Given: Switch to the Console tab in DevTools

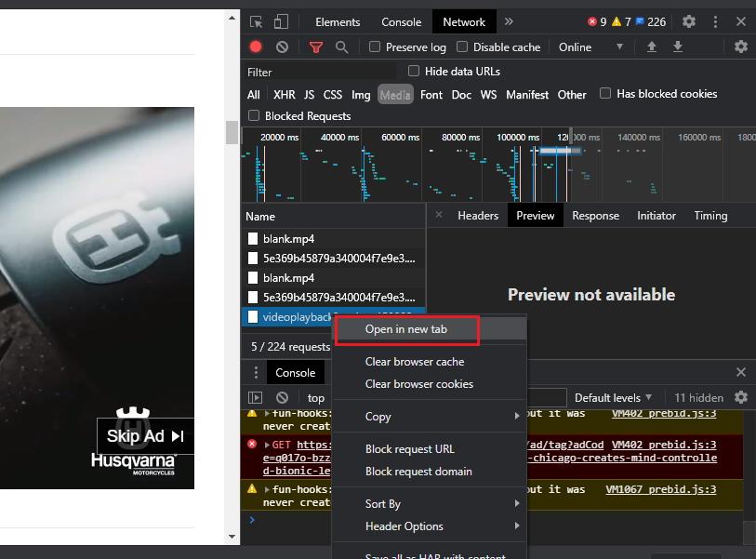Looking at the screenshot, I should point(401,22).
